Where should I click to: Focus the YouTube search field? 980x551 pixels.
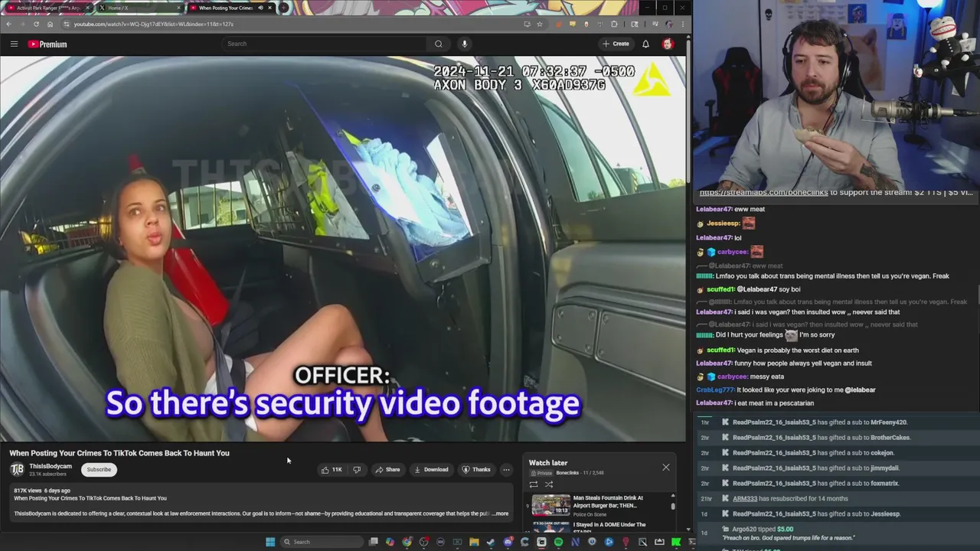click(325, 44)
